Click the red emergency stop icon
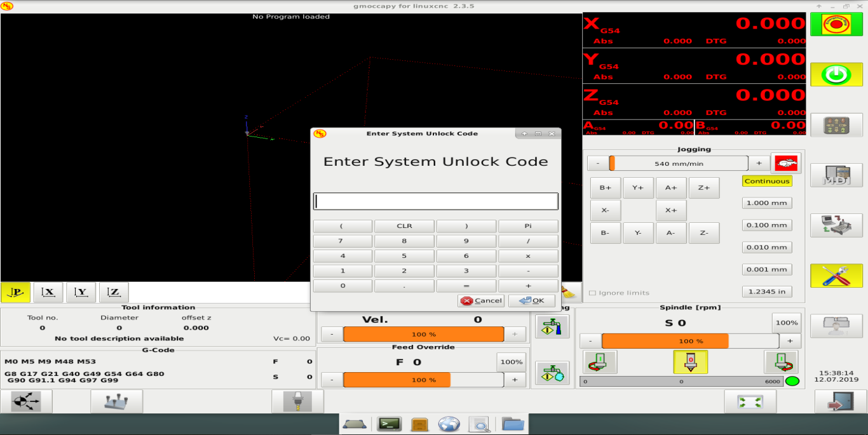Screen dimensions: 868x435 click(836, 25)
